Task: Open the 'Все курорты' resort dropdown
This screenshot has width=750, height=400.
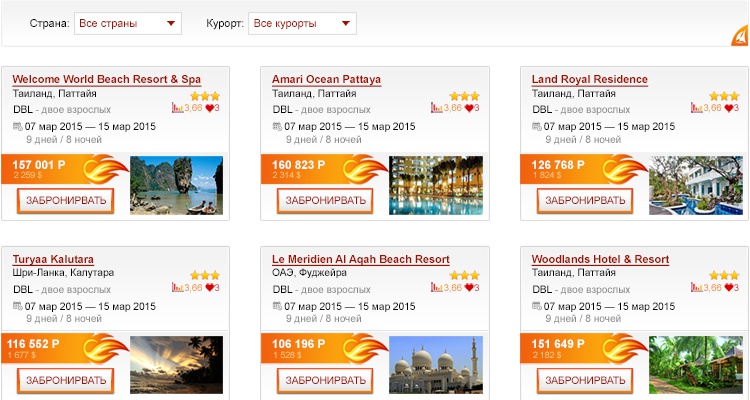Action: 302,23
